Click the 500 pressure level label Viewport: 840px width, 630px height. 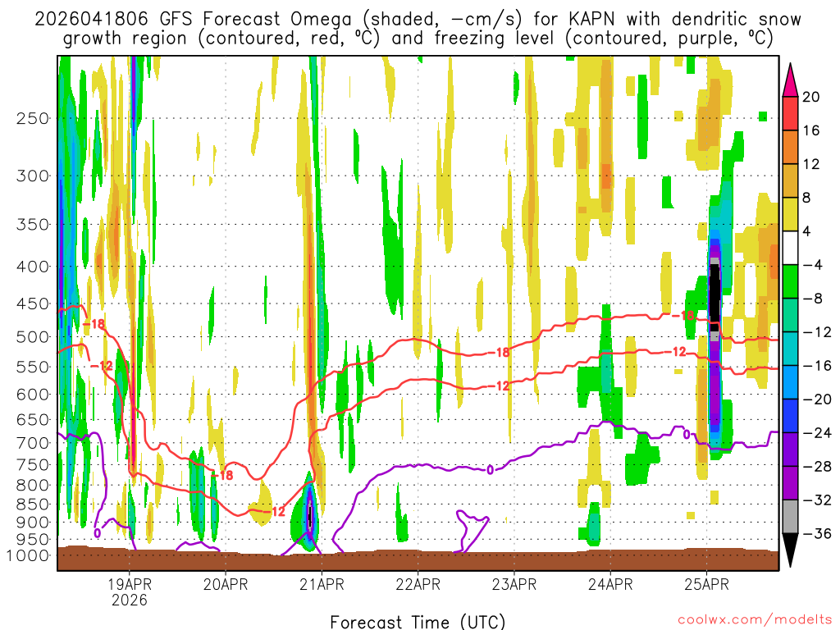pos(33,337)
